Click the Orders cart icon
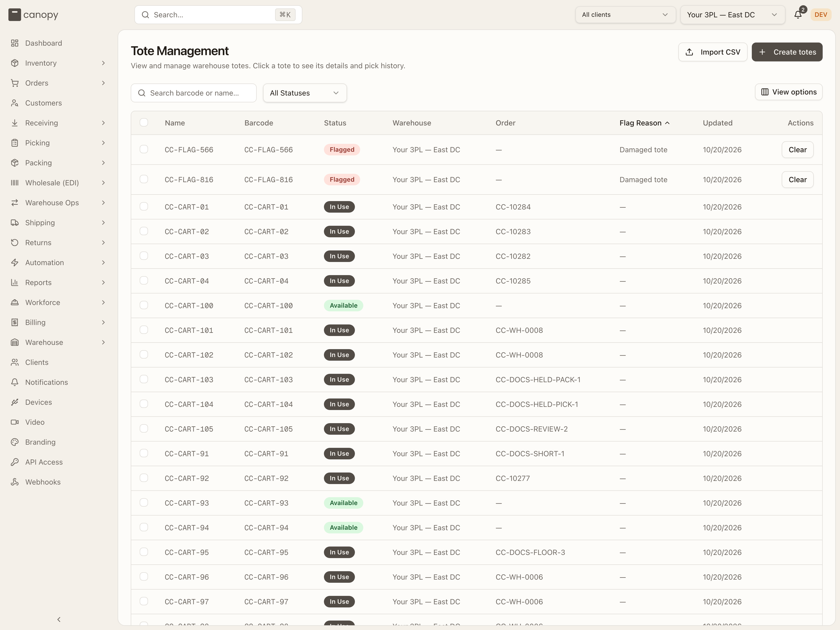Viewport: 840px width, 630px height. point(15,83)
